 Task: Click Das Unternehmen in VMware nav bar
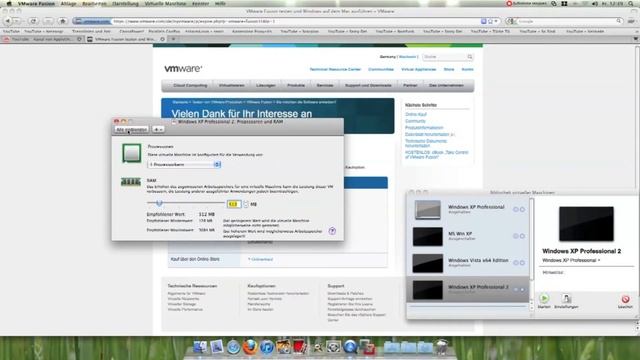(446, 85)
